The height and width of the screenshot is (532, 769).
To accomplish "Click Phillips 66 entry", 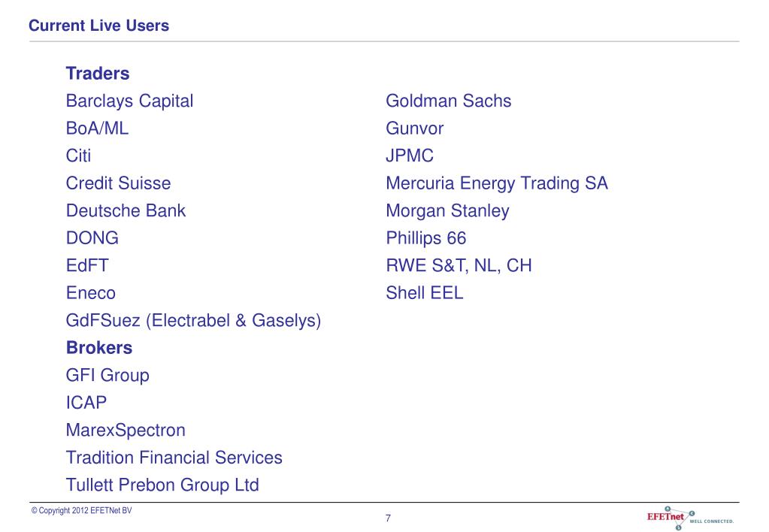I will tap(425, 238).
